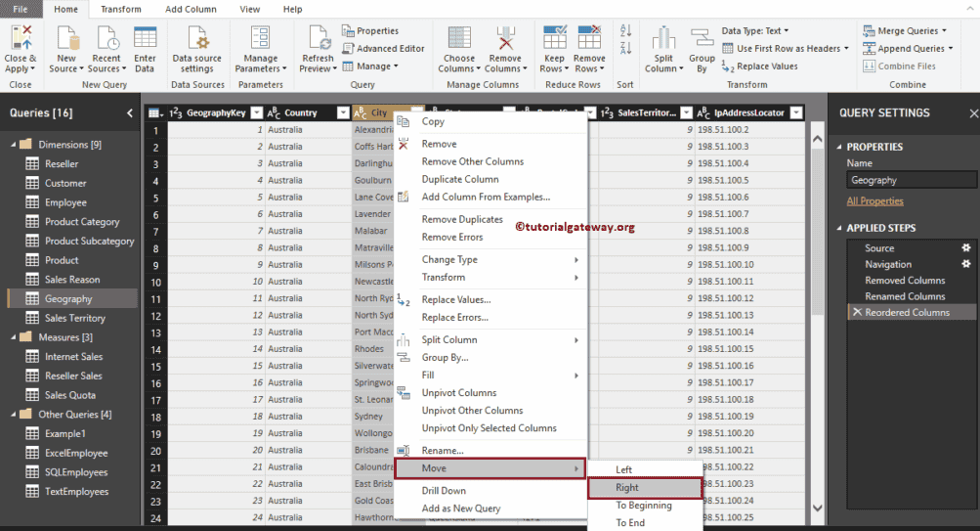This screenshot has height=531, width=980.
Task: Click the Choose Columns icon
Action: (459, 38)
